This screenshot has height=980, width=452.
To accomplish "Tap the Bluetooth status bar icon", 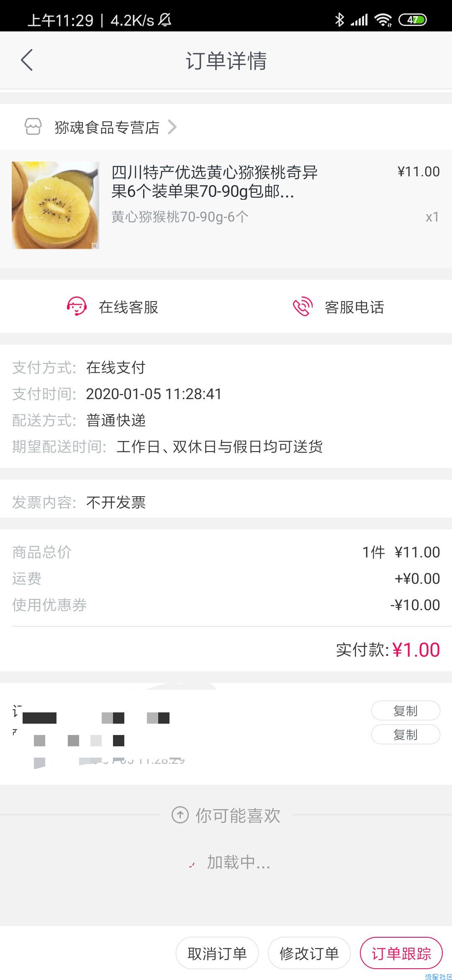I will point(339,20).
